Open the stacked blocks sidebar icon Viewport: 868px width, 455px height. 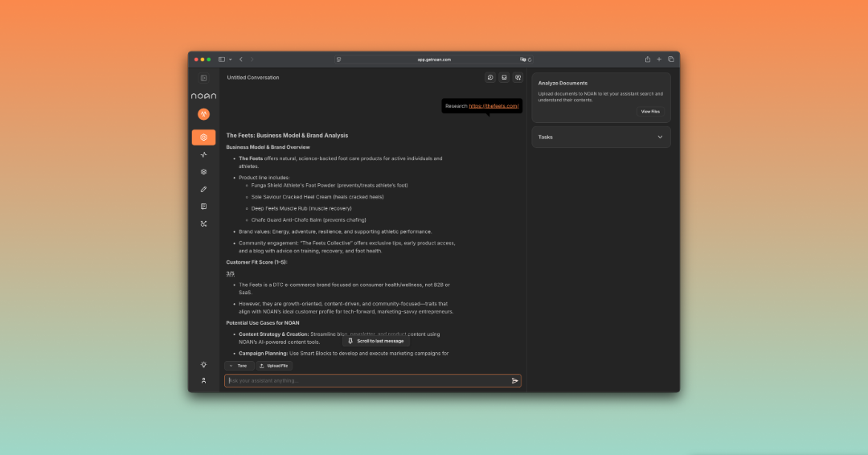point(203,171)
